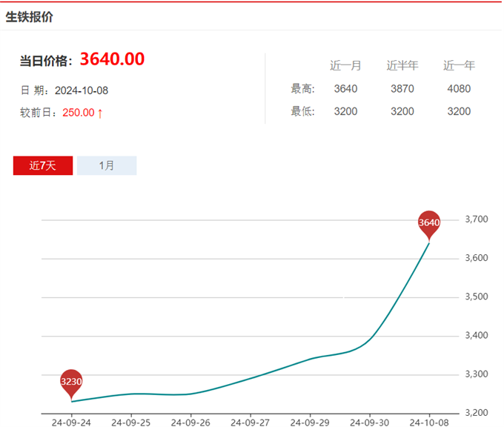This screenshot has width=504, height=427.
Task: Click the 最高 row label
Action: tap(303, 89)
